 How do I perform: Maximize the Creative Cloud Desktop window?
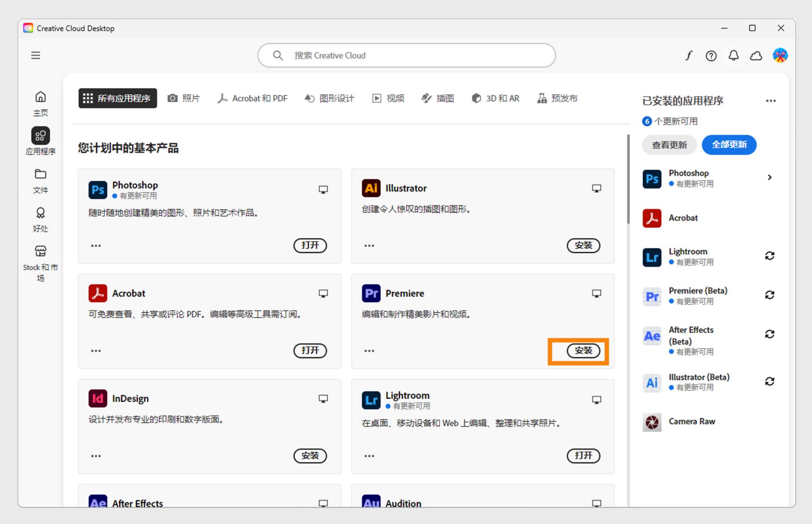coord(752,28)
